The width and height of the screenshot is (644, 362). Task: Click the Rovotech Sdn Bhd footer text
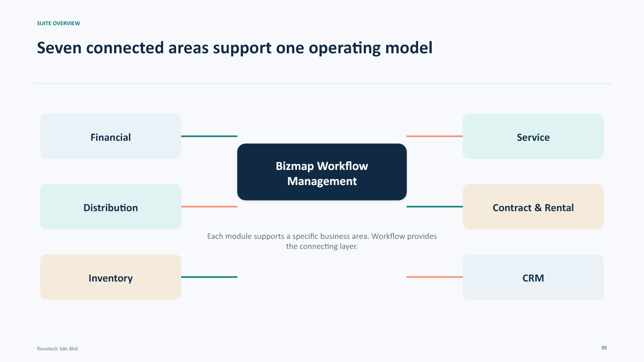click(57, 348)
